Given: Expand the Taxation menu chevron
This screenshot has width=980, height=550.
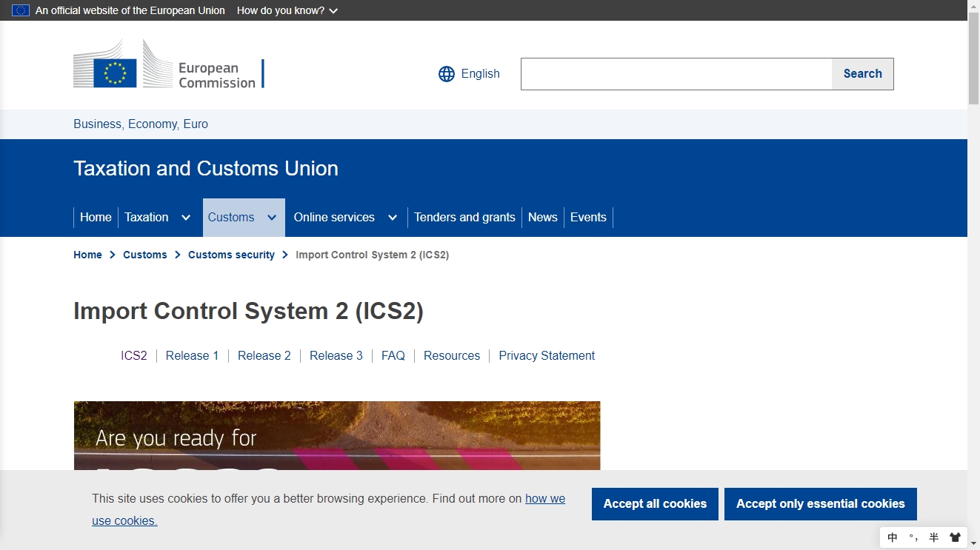Looking at the screenshot, I should tap(186, 218).
